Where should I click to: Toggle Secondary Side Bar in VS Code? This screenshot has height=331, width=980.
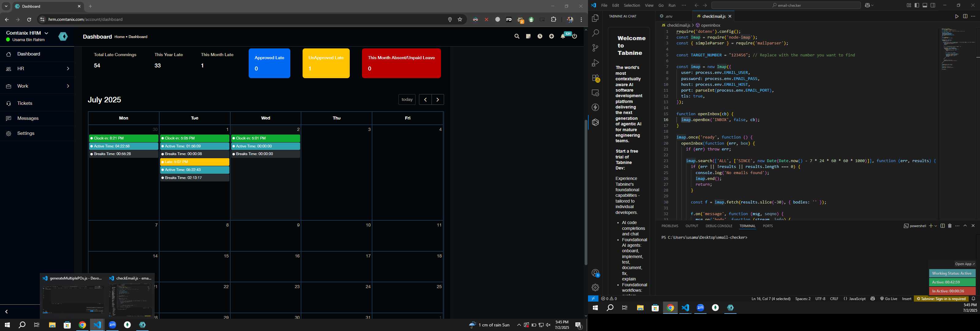[933, 5]
